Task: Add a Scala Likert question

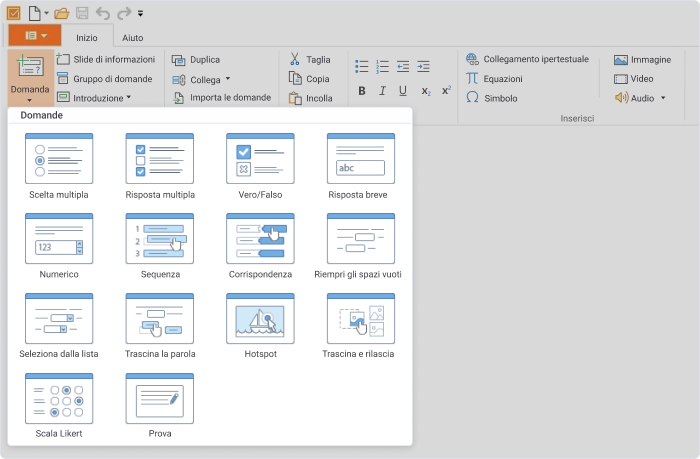Action: [59, 406]
